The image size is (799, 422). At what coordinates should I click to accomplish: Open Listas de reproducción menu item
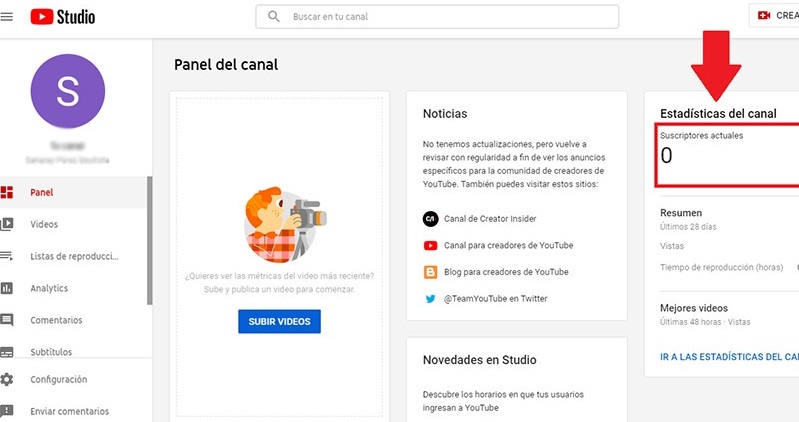[73, 256]
